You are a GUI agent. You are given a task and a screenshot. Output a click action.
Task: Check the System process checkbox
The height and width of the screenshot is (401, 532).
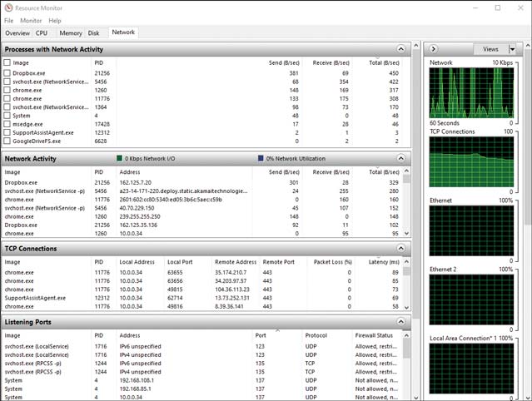click(x=7, y=116)
